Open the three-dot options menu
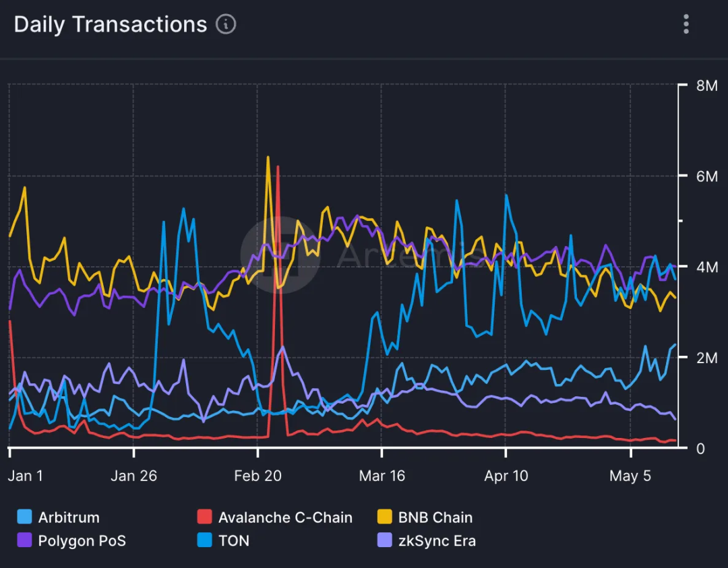The width and height of the screenshot is (728, 568). click(x=686, y=25)
